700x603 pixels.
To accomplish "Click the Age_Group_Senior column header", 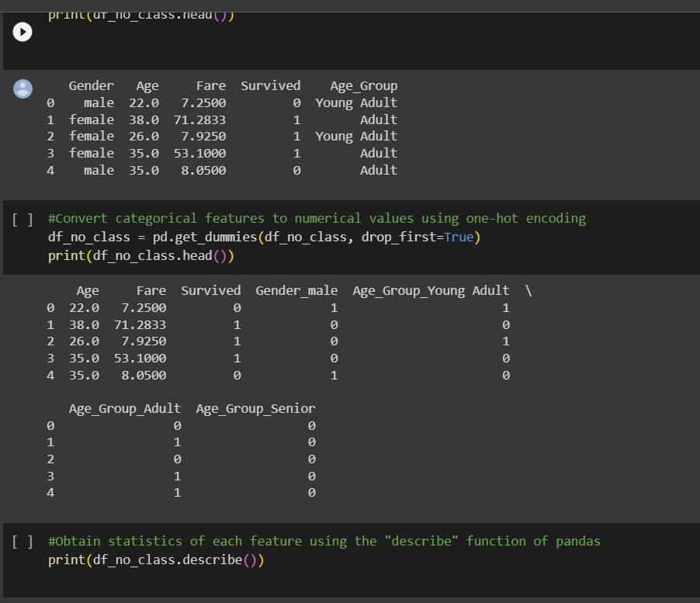I will pos(256,408).
